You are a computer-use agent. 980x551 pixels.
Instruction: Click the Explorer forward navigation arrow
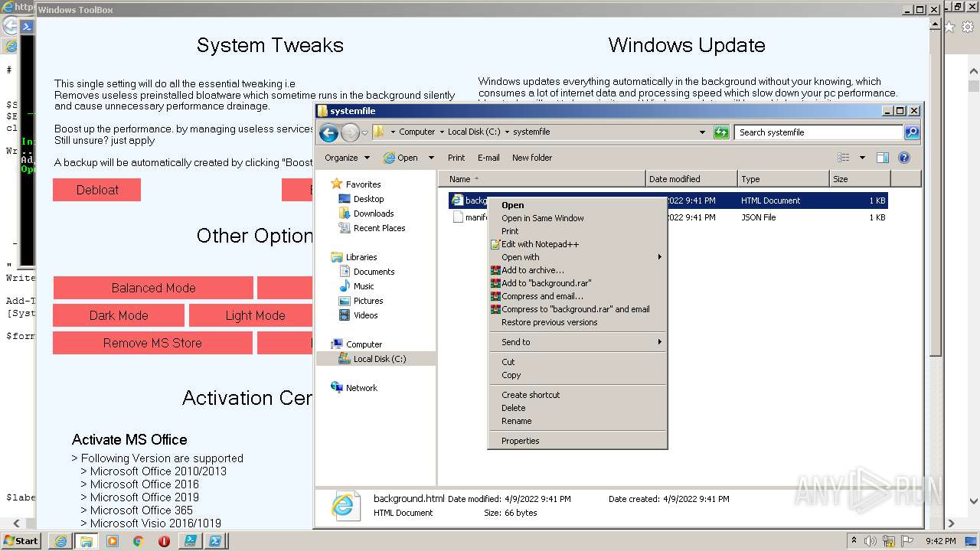click(x=350, y=132)
